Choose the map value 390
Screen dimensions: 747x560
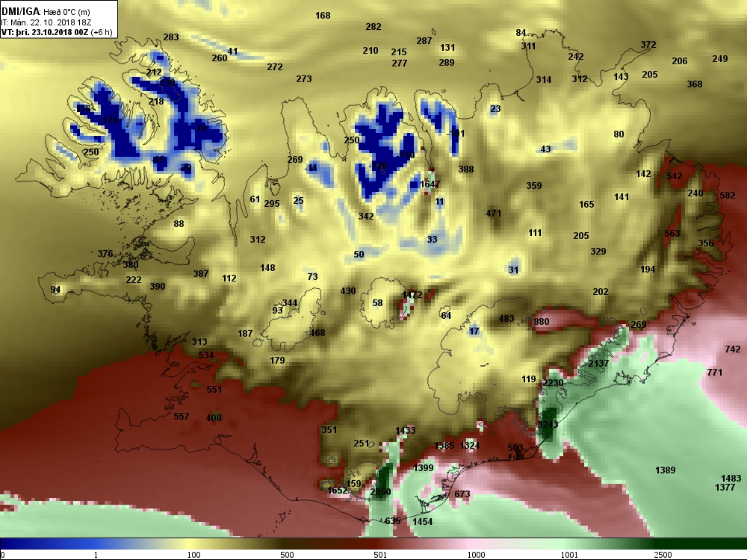[157, 287]
